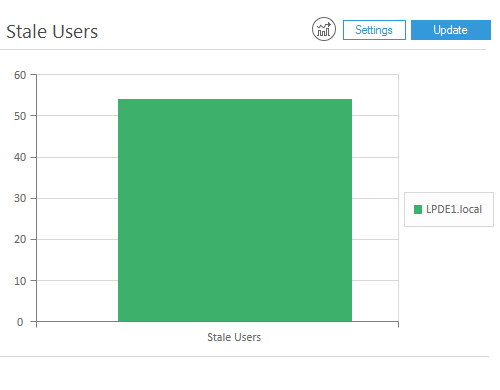Click the Stale Users heading text

52,32
